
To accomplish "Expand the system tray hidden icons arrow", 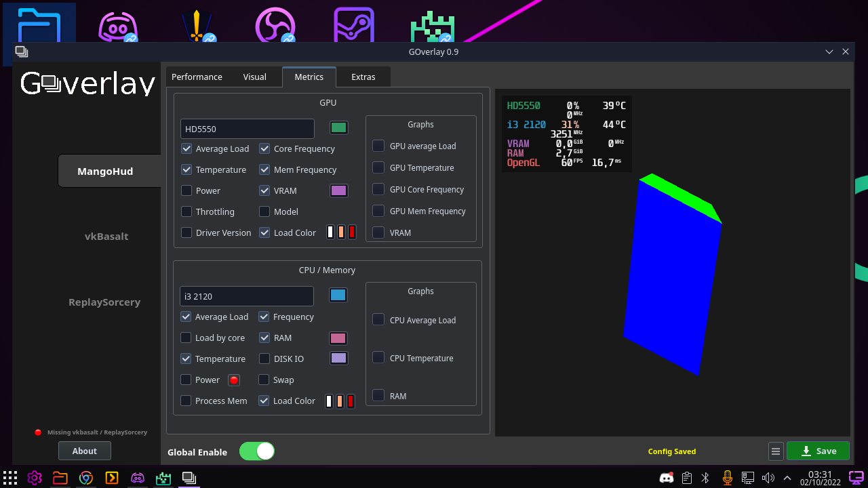I will [787, 478].
